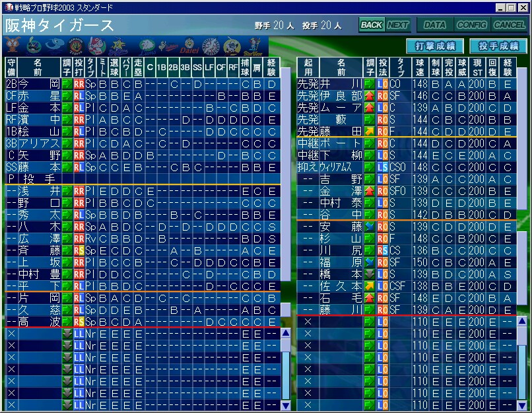Open the DATA tab
The image size is (532, 413).
pyautogui.click(x=434, y=25)
